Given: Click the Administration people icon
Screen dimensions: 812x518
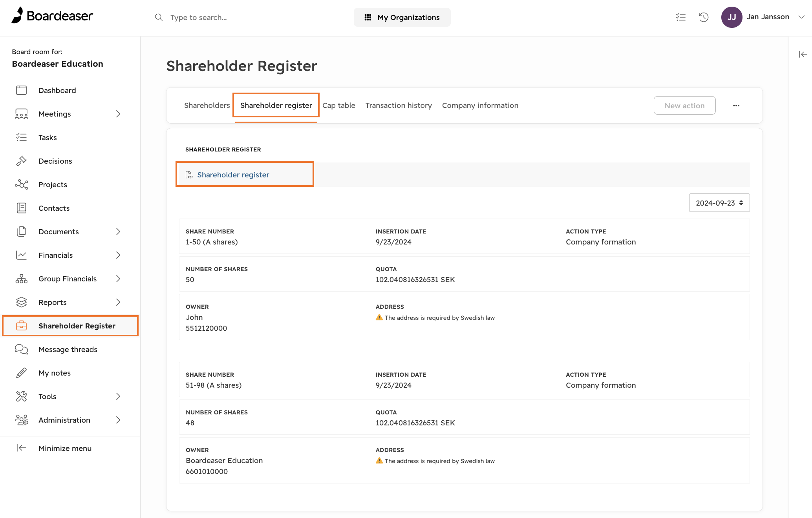Looking at the screenshot, I should 22,420.
